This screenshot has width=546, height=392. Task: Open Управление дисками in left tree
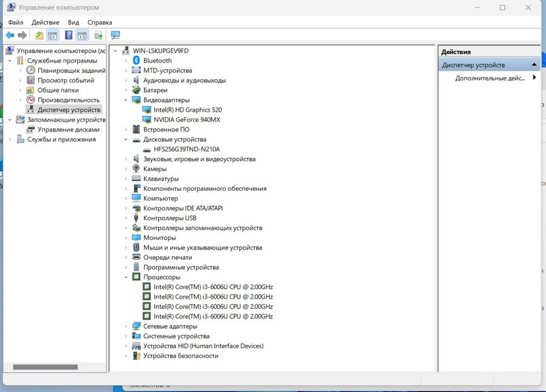[68, 130]
